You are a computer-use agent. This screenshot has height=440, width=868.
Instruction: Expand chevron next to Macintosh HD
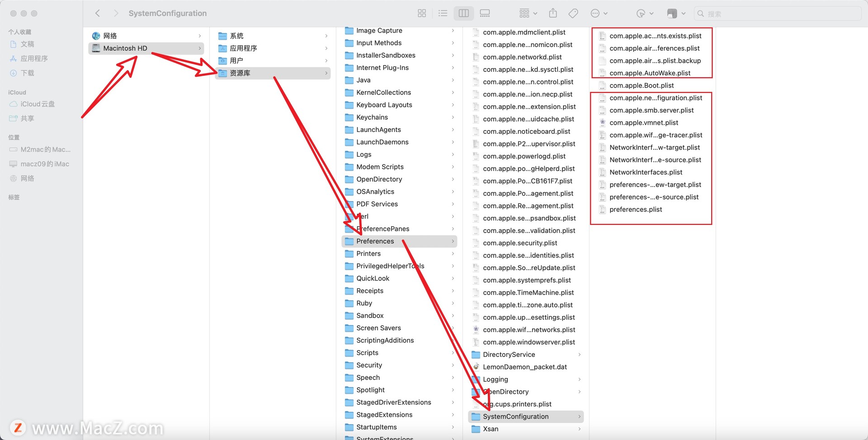[x=200, y=48]
